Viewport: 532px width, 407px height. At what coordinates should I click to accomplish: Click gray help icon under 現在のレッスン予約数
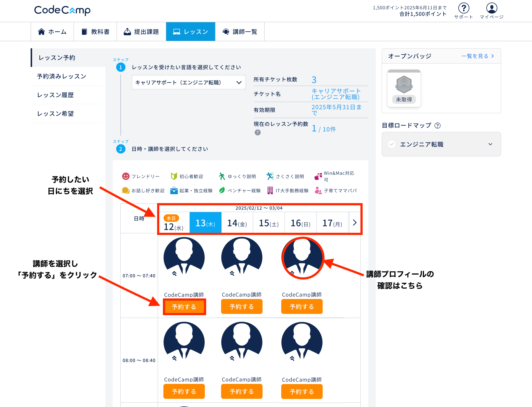pyautogui.click(x=258, y=132)
